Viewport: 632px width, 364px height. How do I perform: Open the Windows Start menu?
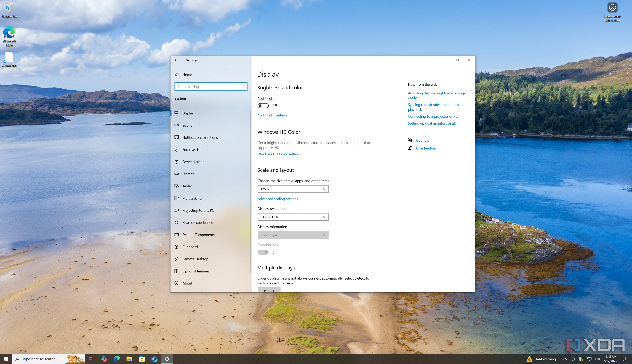(x=6, y=359)
